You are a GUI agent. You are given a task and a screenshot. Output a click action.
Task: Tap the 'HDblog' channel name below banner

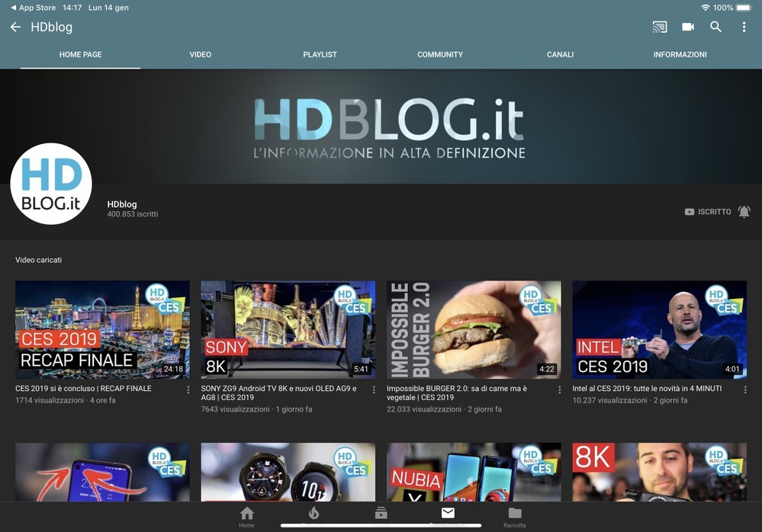pyautogui.click(x=122, y=204)
